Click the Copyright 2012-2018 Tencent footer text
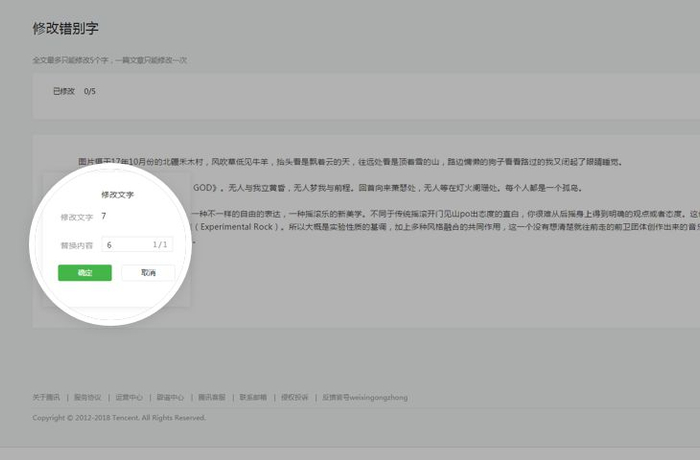Viewport: 700px width, 460px height. [119, 418]
